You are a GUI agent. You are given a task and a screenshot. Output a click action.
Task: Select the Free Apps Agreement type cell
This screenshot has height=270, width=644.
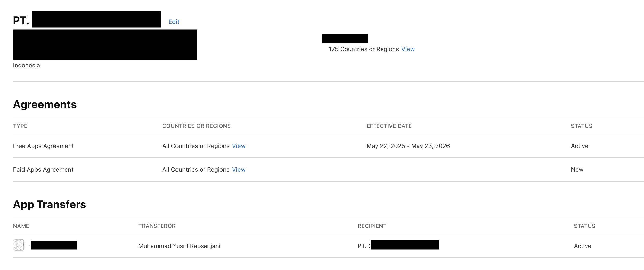43,146
